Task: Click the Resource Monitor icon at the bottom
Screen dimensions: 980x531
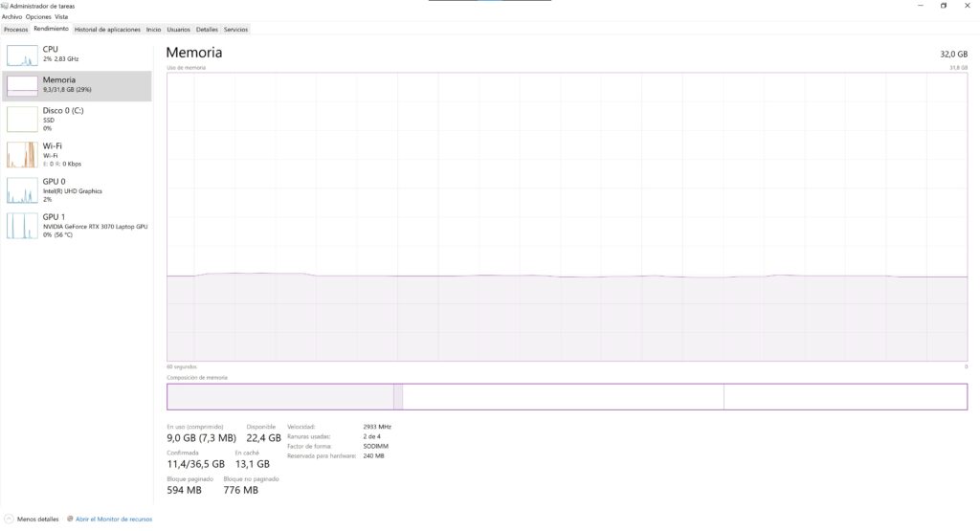Action: (x=70, y=520)
